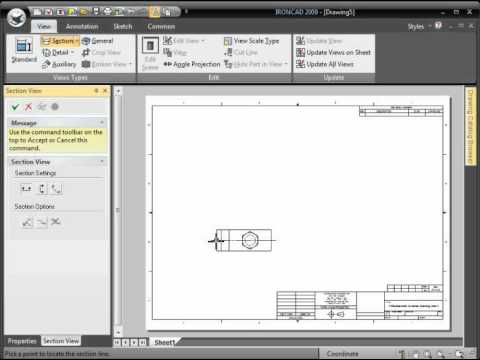Click the Edit Scene icon
Image resolution: width=480 pixels, height=360 pixels.
pyautogui.click(x=150, y=53)
